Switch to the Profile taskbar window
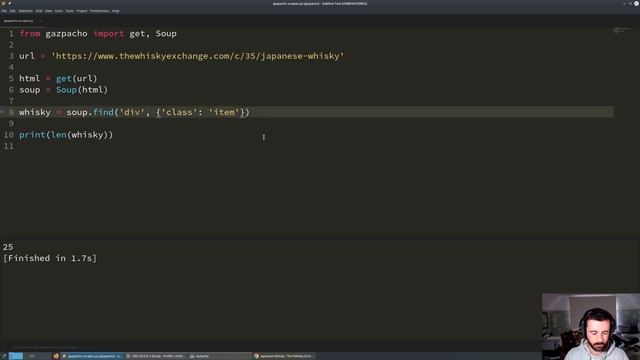The image size is (640, 360). (156, 356)
